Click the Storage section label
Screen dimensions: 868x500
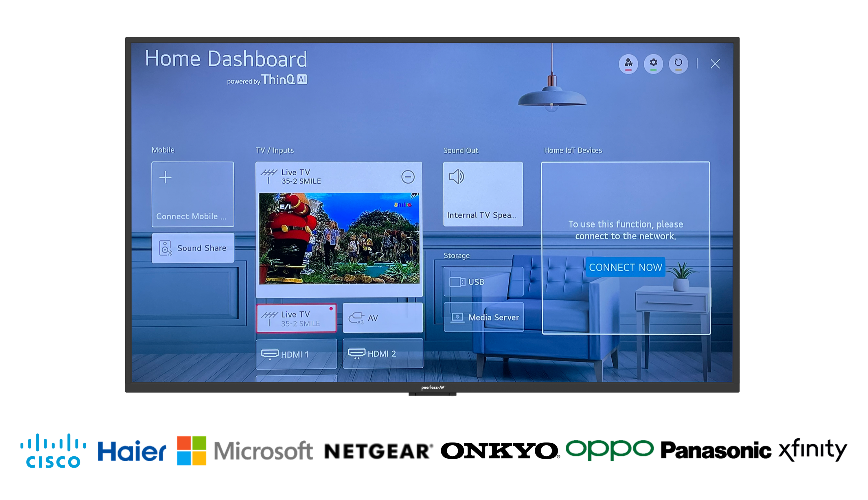coord(456,255)
